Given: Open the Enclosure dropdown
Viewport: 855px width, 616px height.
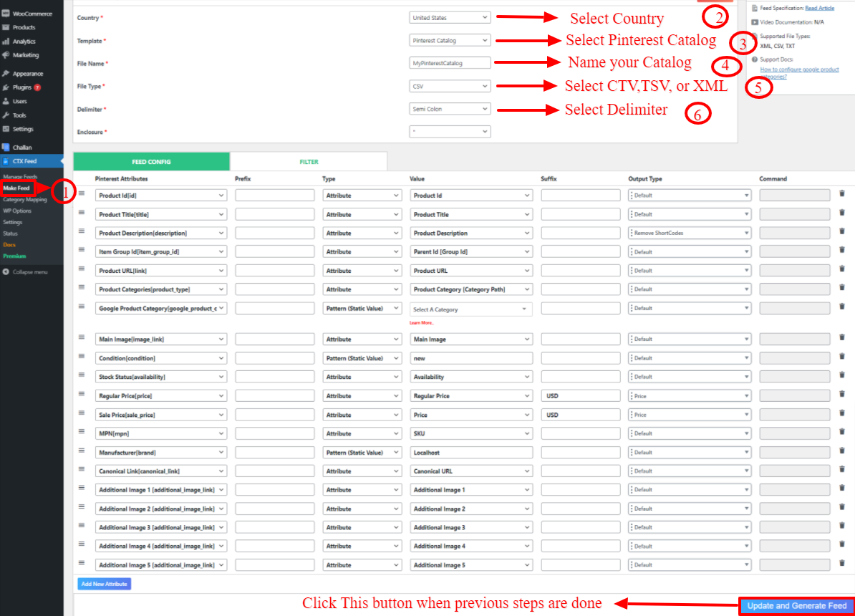Looking at the screenshot, I should tap(450, 132).
